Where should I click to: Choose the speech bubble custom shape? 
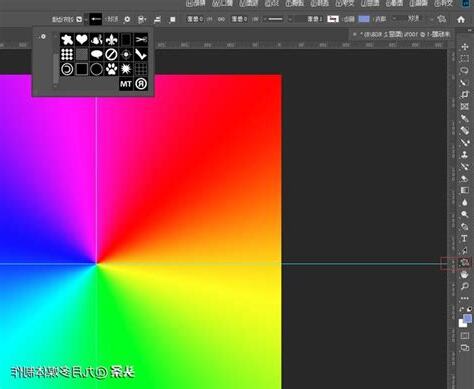tap(97, 54)
